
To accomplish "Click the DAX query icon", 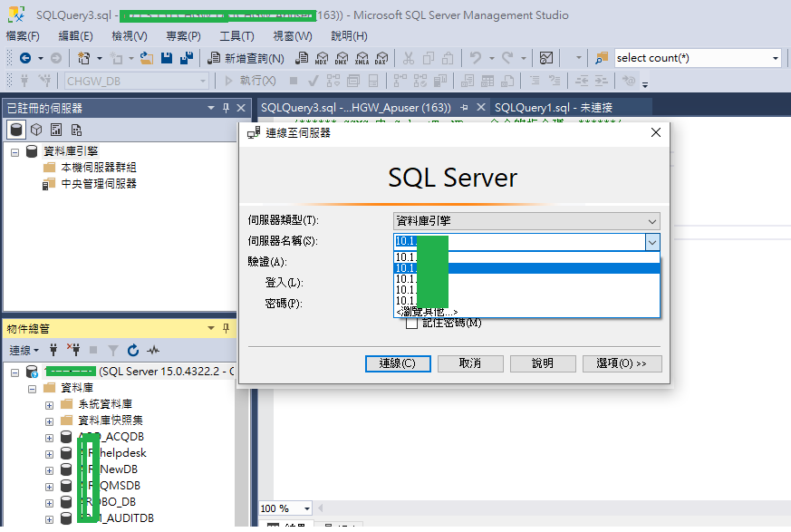I will tap(381, 58).
